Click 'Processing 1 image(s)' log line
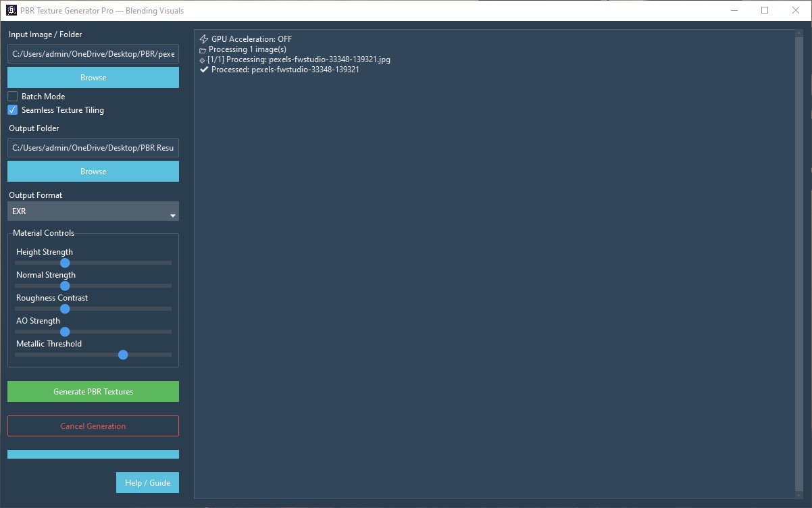The height and width of the screenshot is (508, 812). tap(247, 49)
